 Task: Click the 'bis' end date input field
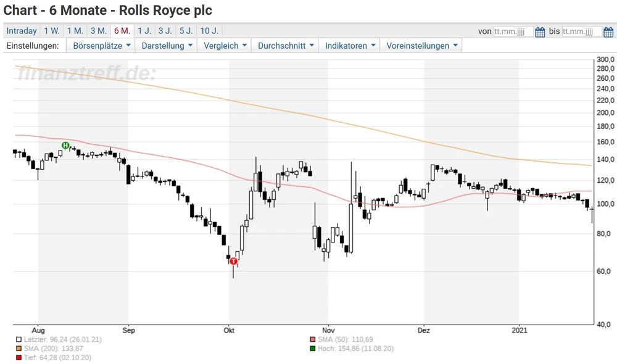click(581, 31)
